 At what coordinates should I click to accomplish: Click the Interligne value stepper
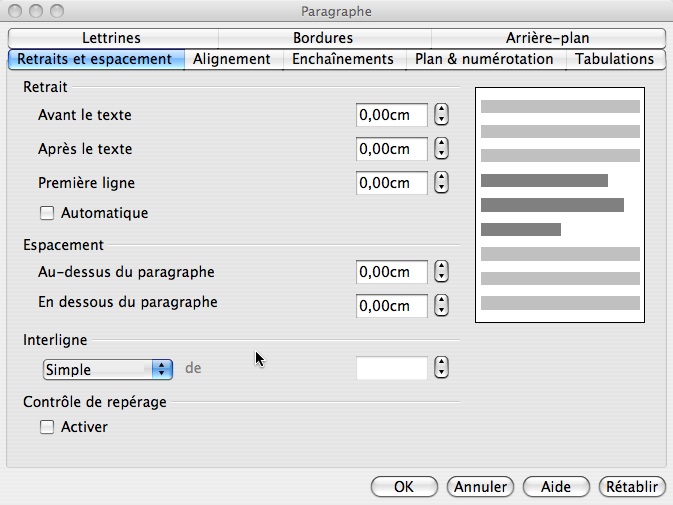click(441, 368)
